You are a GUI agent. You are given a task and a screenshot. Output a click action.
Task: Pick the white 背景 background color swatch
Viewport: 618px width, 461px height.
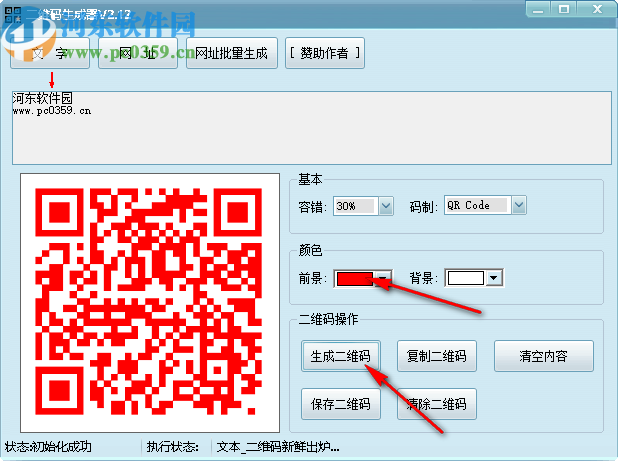tap(466, 278)
